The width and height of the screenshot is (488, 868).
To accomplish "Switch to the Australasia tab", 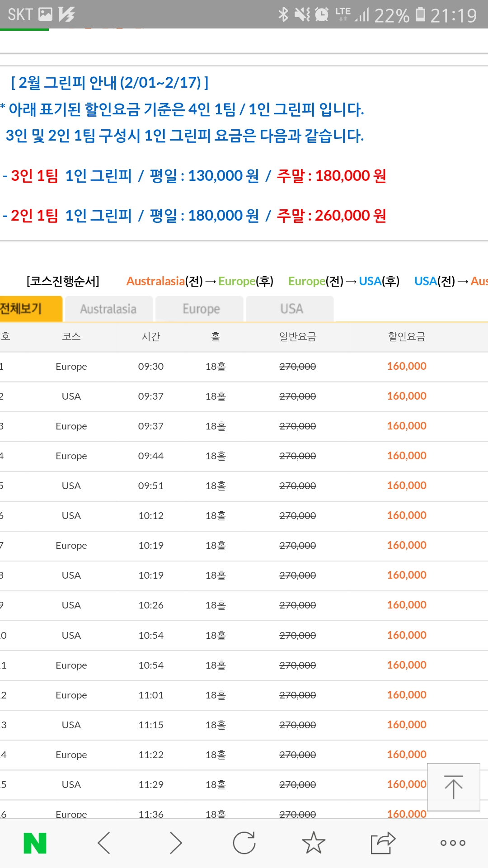I will click(x=108, y=309).
